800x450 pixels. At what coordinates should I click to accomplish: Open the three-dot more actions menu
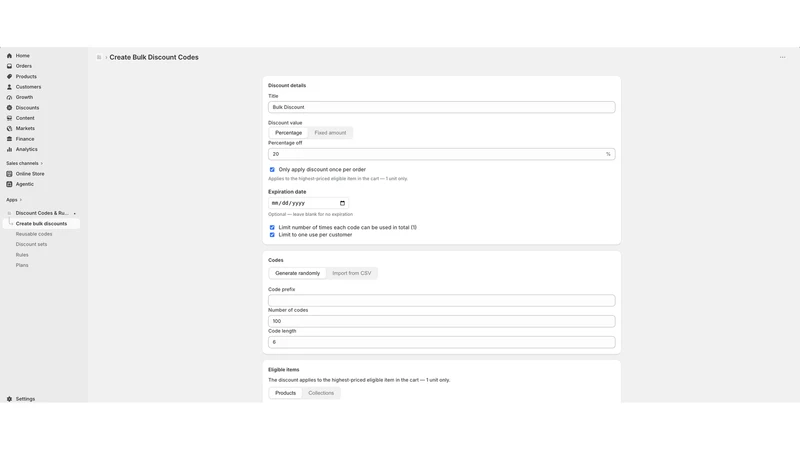(x=782, y=57)
